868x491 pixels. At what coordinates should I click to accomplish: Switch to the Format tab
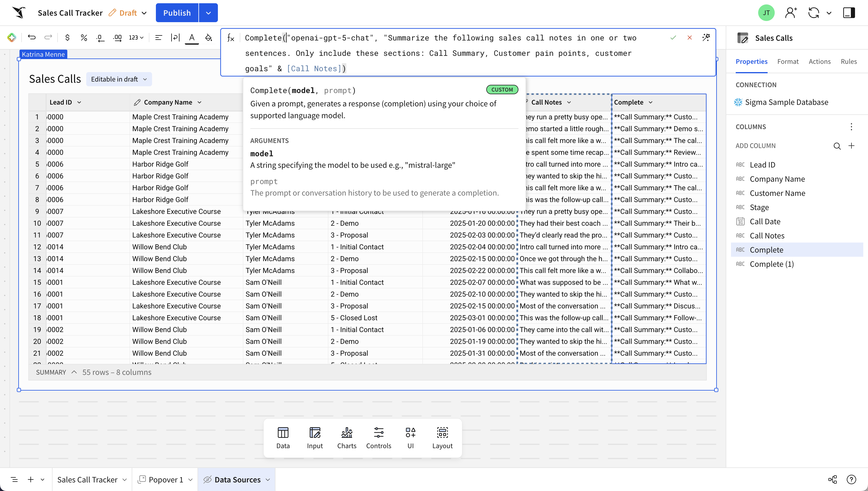click(x=788, y=61)
